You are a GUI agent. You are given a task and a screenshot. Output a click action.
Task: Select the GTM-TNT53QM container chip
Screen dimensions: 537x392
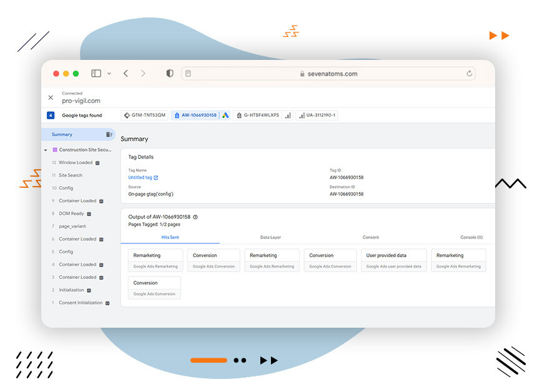pos(145,115)
